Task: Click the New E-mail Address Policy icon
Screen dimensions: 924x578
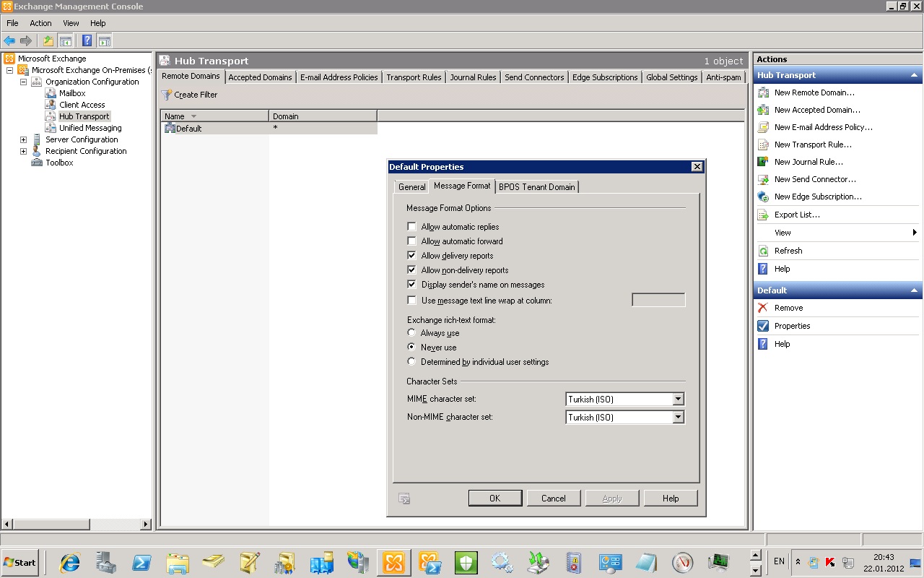Action: 763,127
